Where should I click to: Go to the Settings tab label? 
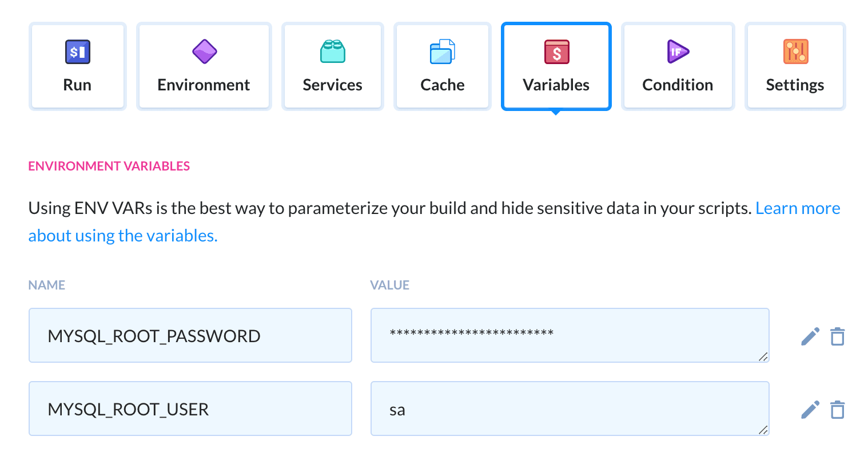point(795,85)
